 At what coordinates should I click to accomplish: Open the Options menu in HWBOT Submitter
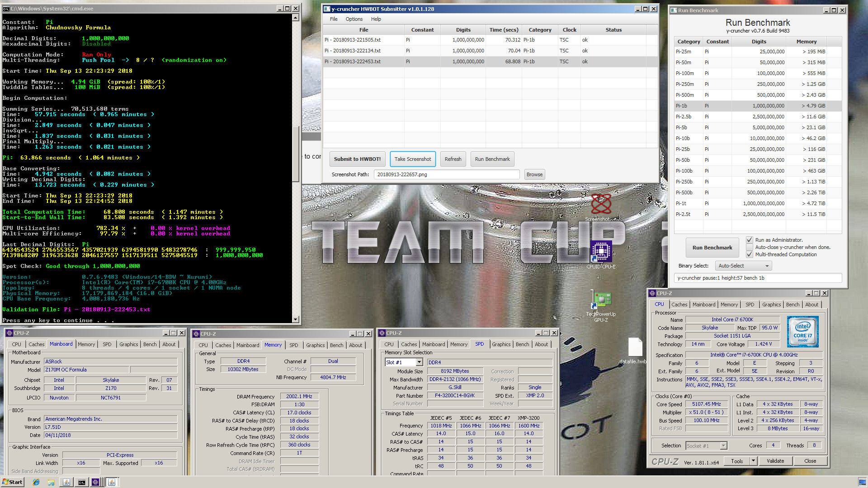[354, 19]
